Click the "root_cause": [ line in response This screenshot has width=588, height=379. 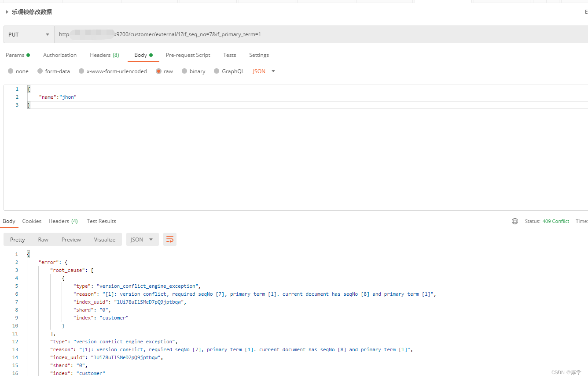point(72,270)
